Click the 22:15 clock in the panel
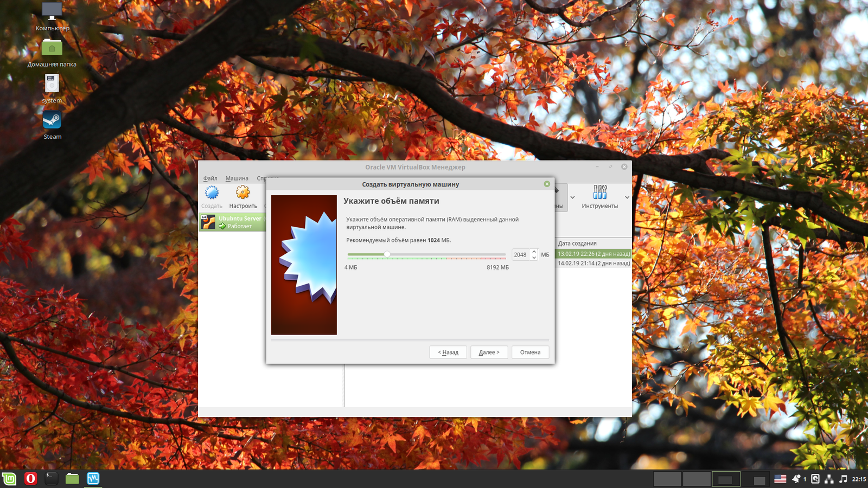 point(859,479)
